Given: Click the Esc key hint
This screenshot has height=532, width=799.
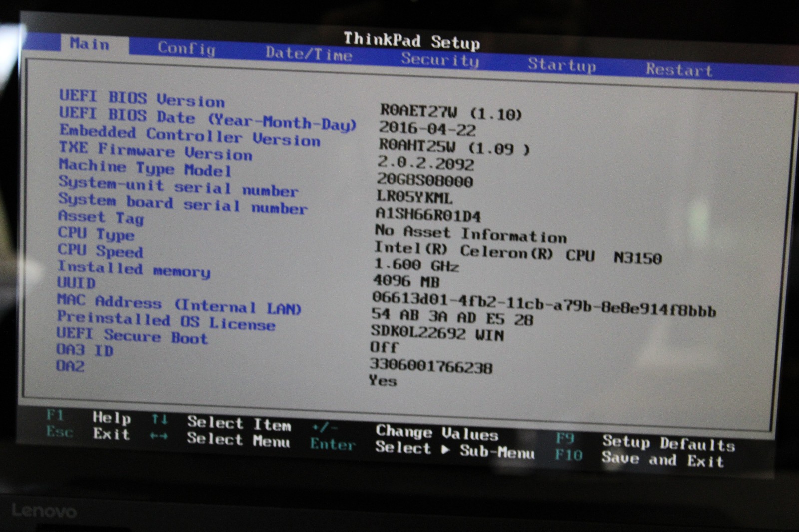Looking at the screenshot, I should click(x=60, y=432).
